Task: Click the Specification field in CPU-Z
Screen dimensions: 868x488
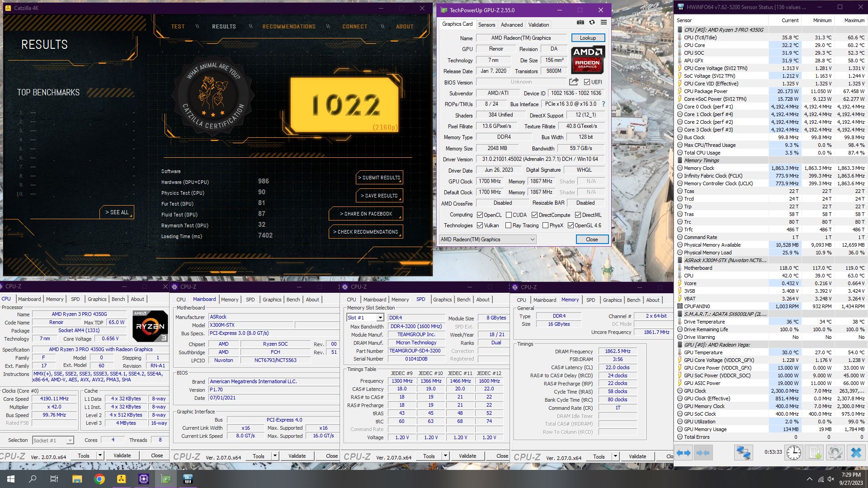Action: coord(101,349)
